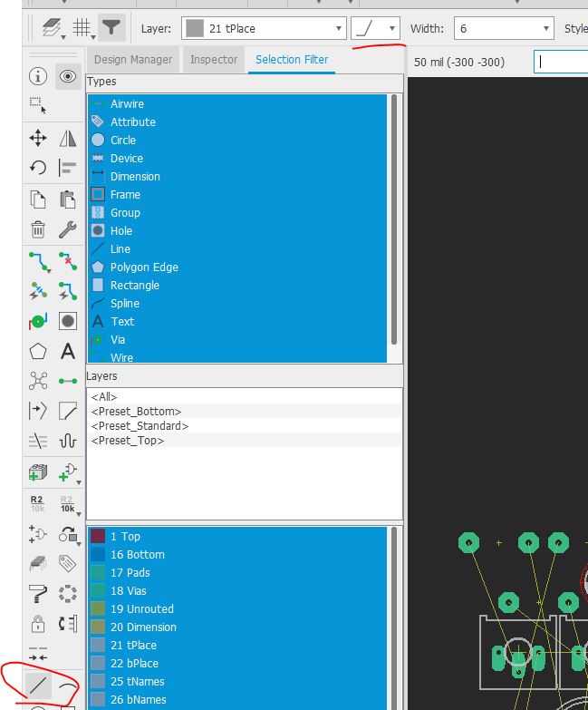Select the Paste tool
Viewport: 588px width, 710px height.
tap(68, 199)
